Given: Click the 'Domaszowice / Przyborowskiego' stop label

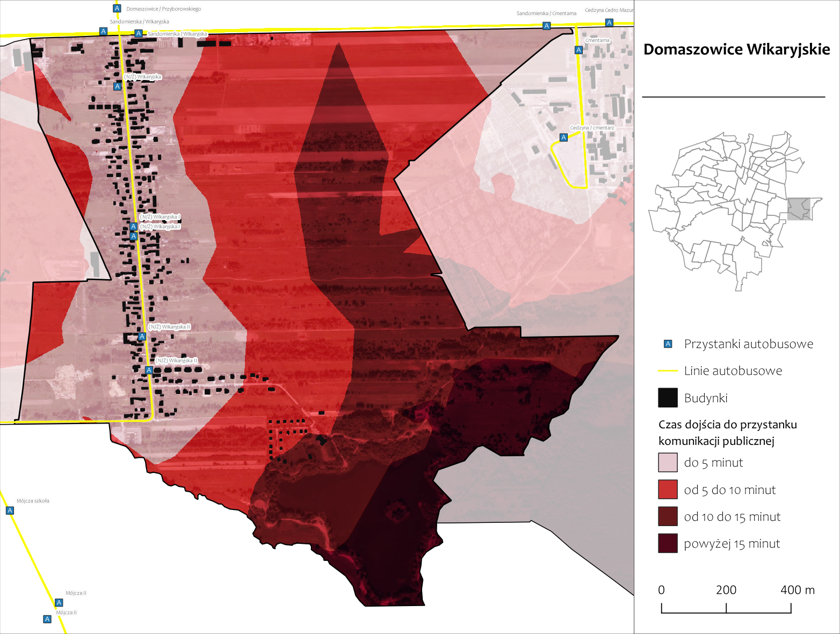Looking at the screenshot, I should [x=164, y=9].
